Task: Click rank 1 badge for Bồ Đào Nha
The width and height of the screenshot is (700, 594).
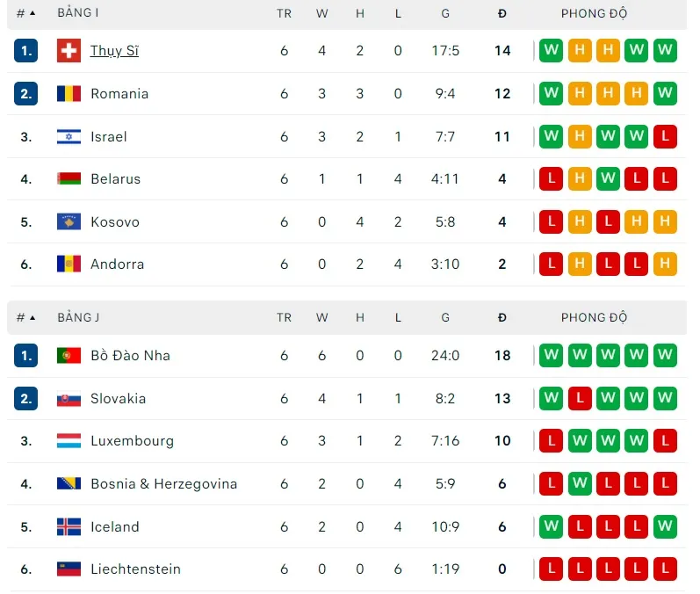Action: click(x=26, y=356)
